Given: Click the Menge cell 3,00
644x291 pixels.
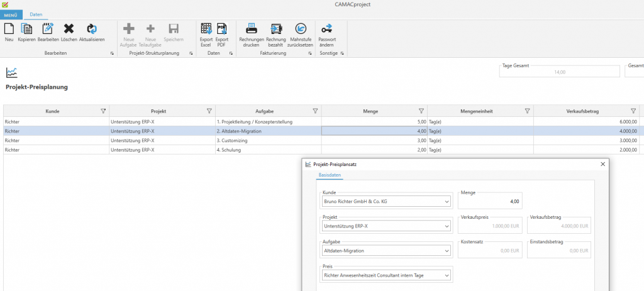Looking at the screenshot, I should pos(374,140).
